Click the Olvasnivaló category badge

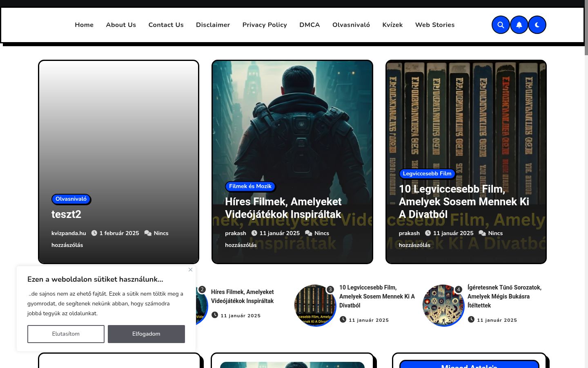click(71, 199)
